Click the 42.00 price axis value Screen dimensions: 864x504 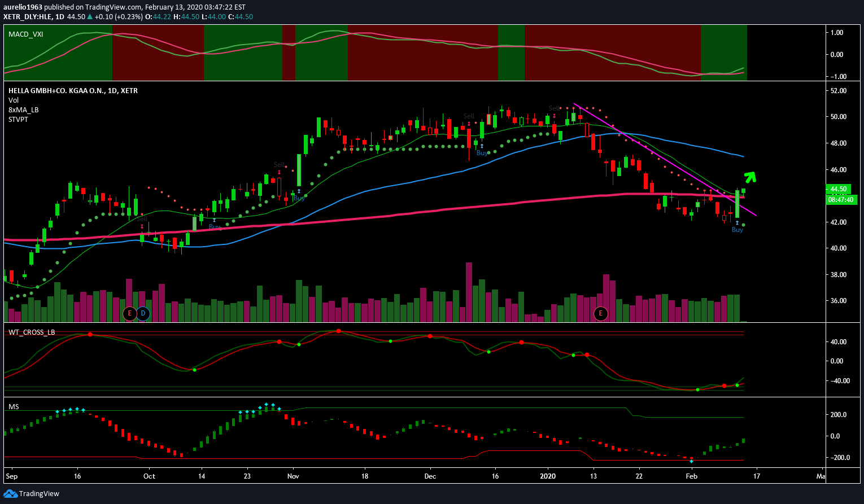tap(839, 222)
